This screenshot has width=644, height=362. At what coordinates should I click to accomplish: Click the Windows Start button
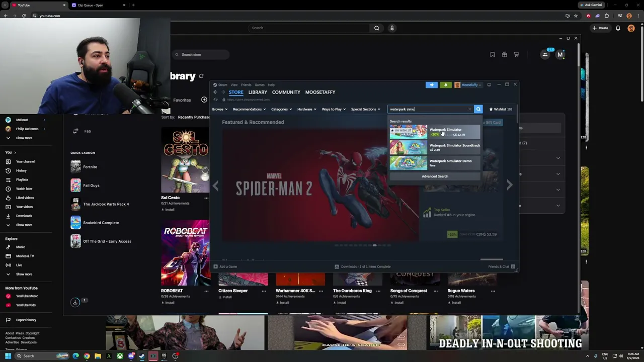8,356
